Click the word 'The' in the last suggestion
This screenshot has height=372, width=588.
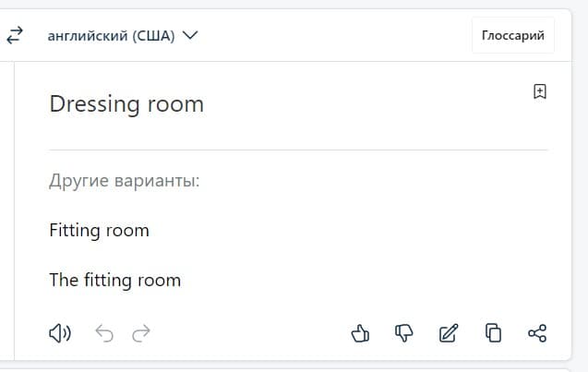point(64,280)
